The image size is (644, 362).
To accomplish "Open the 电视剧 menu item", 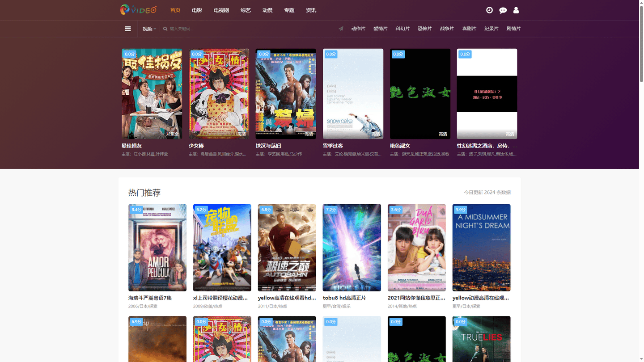I will point(221,10).
